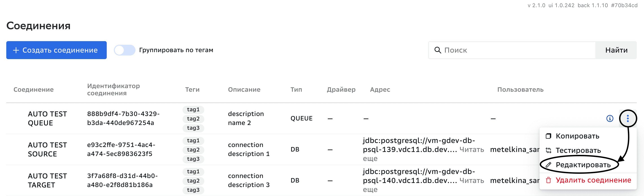Select Редактировать from the context menu
Image resolution: width=644 pixels, height=196 pixels.
[583, 165]
